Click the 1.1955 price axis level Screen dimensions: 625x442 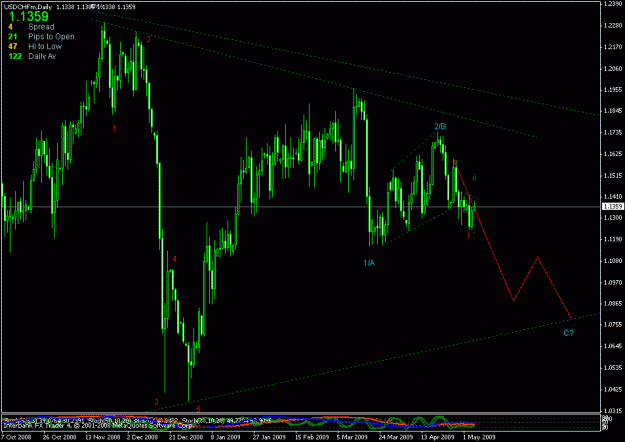tap(612, 90)
